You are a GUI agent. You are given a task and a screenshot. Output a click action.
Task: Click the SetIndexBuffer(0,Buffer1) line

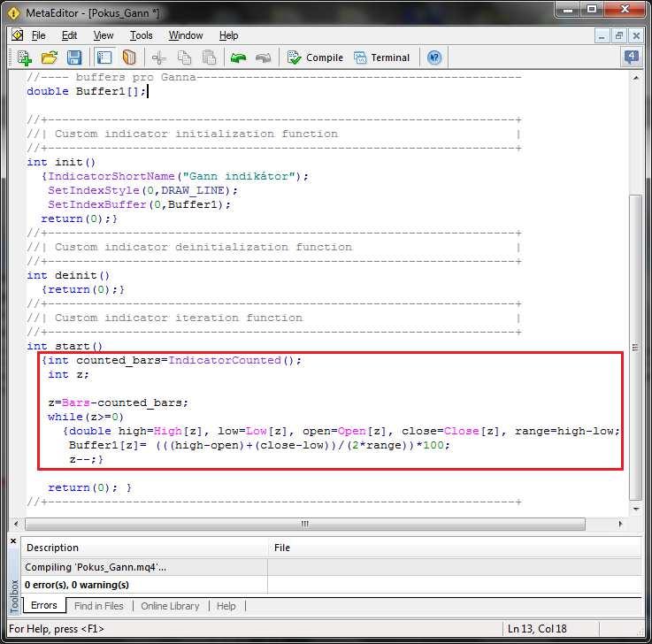click(x=139, y=204)
